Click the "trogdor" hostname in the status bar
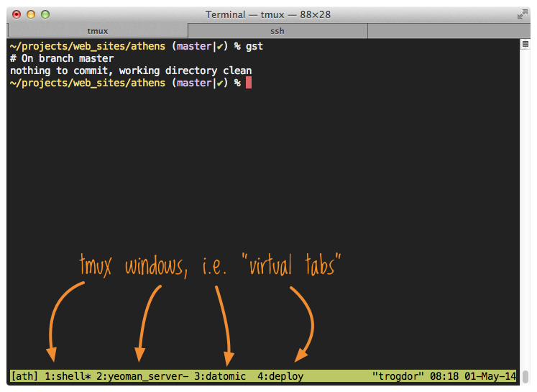 click(x=398, y=376)
